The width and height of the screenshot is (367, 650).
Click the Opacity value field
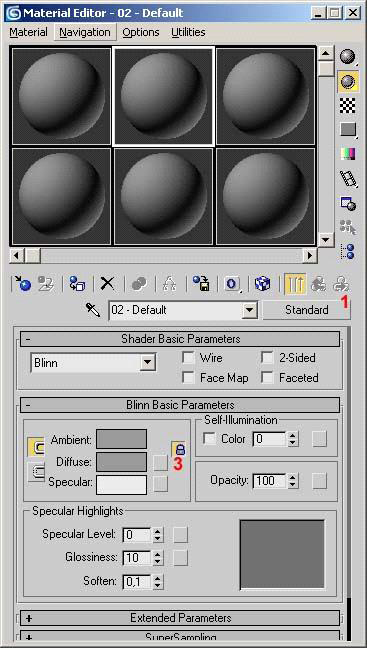[270, 481]
